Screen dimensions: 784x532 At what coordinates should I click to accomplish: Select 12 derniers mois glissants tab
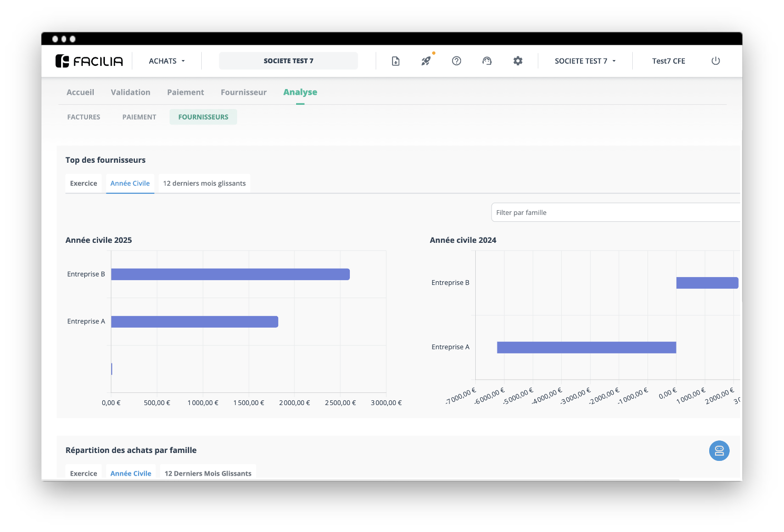pyautogui.click(x=204, y=183)
